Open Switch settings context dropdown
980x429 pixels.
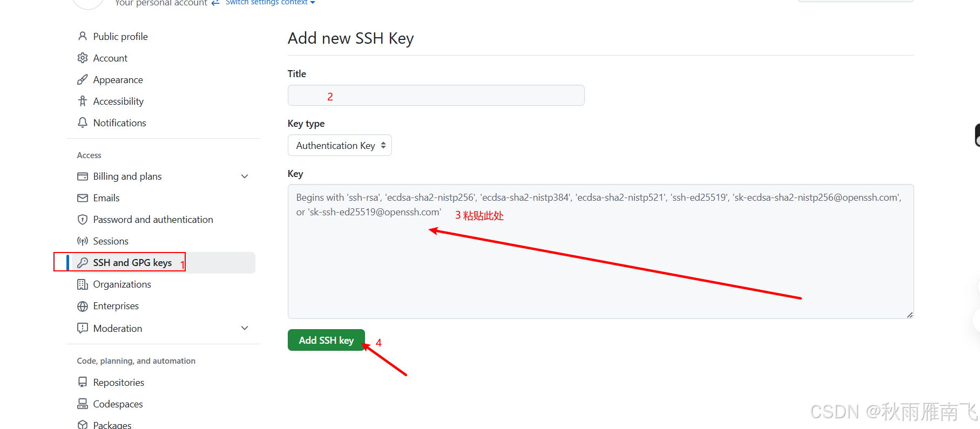coord(270,3)
